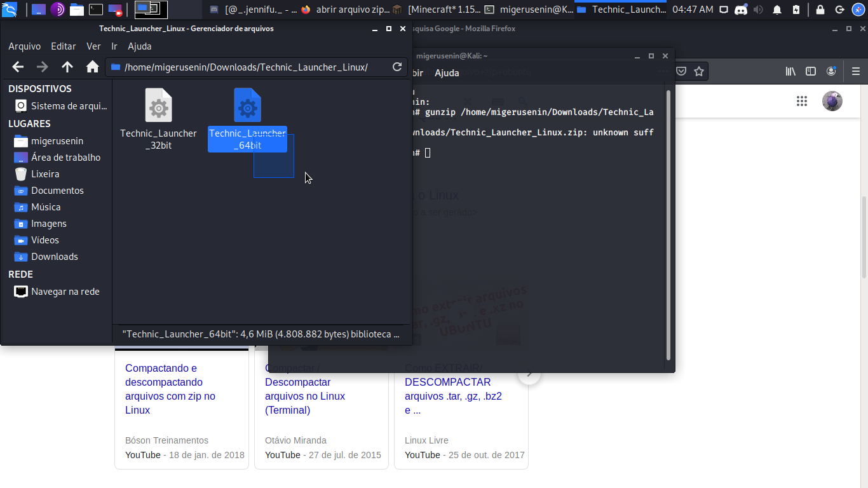Open 'Como EXTRAIR/DESCOMPACTAR arquivos' video link
The height and width of the screenshot is (488, 868).
[x=454, y=389]
